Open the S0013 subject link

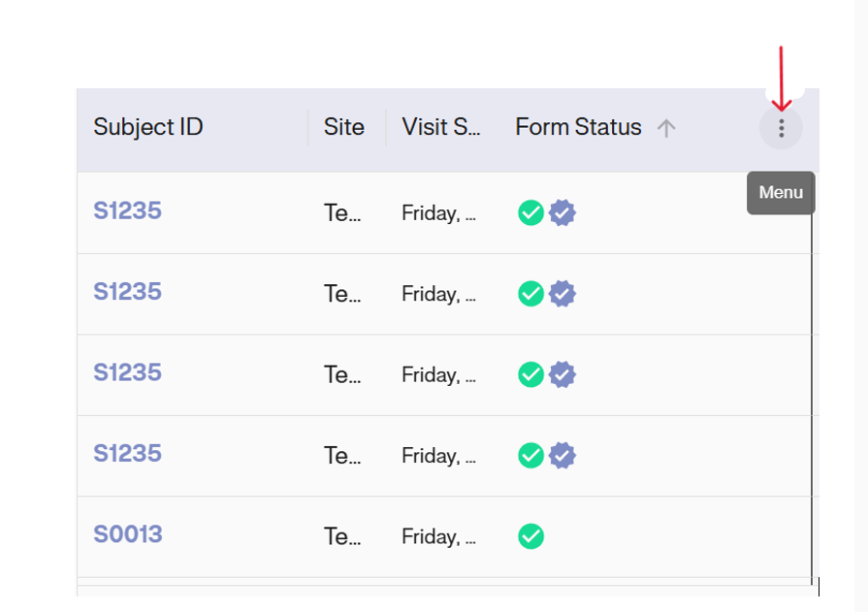(128, 534)
